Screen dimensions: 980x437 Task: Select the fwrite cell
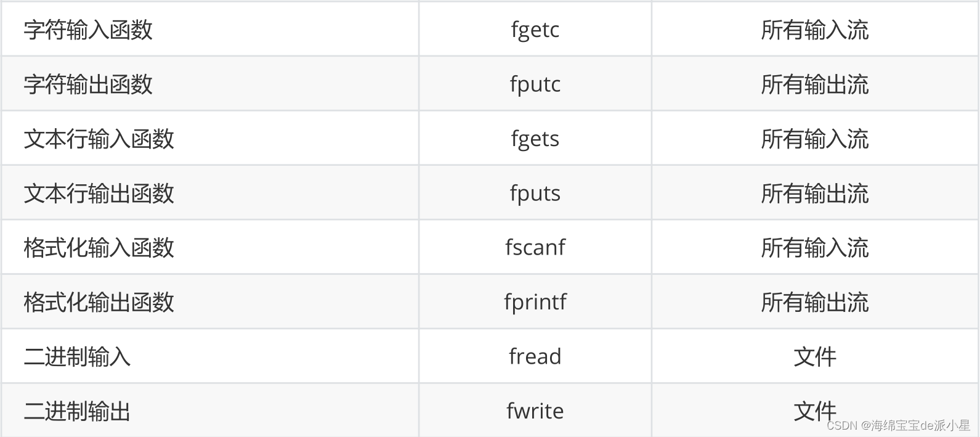tap(535, 410)
